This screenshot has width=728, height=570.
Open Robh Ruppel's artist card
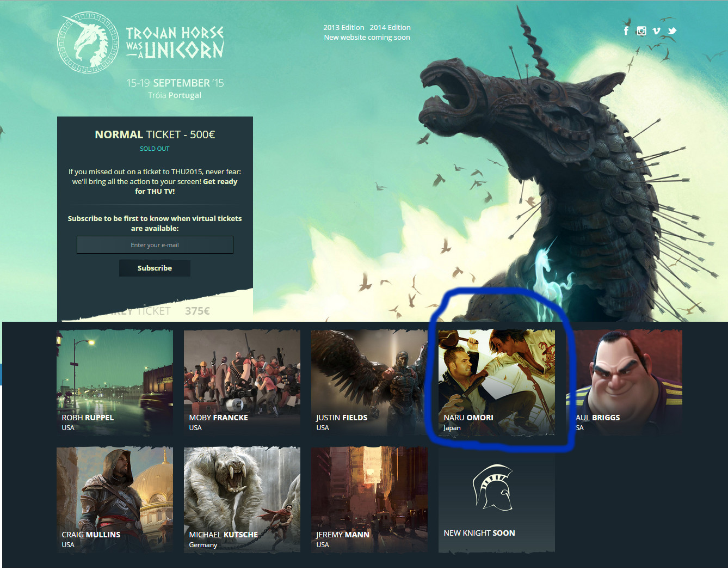click(115, 382)
